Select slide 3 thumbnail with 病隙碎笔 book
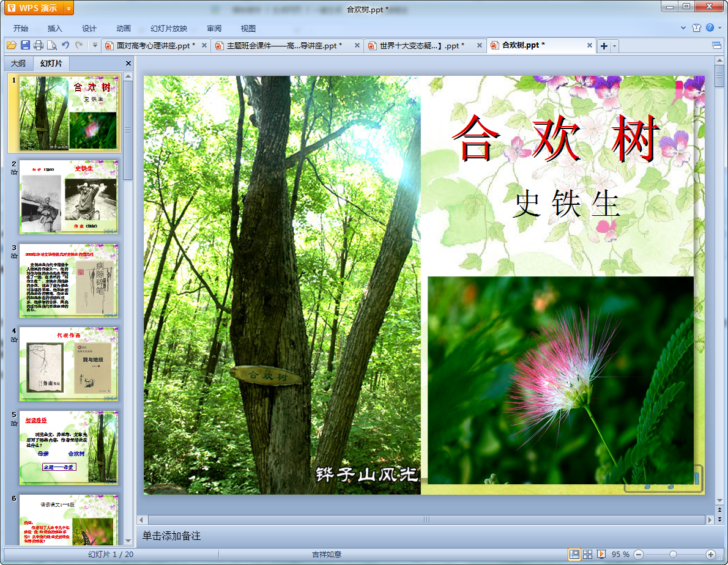Image resolution: width=728 pixels, height=565 pixels. pyautogui.click(x=69, y=281)
